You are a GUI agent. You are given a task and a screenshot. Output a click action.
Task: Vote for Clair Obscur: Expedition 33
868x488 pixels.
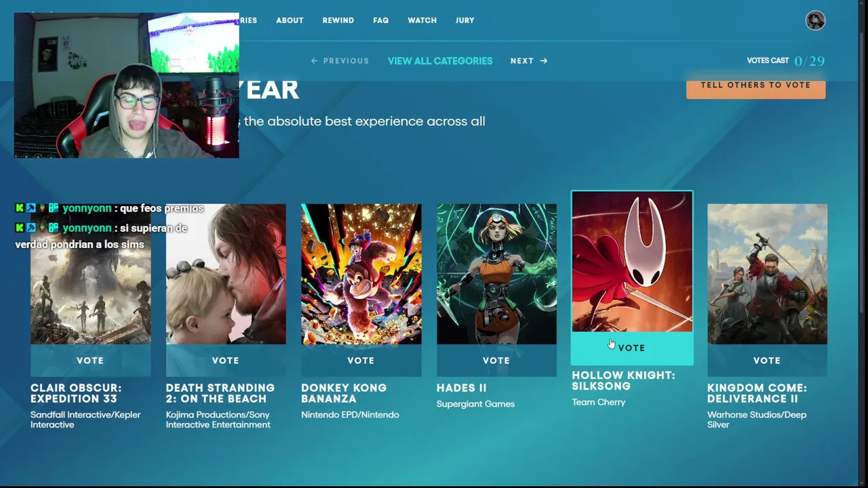[90, 361]
